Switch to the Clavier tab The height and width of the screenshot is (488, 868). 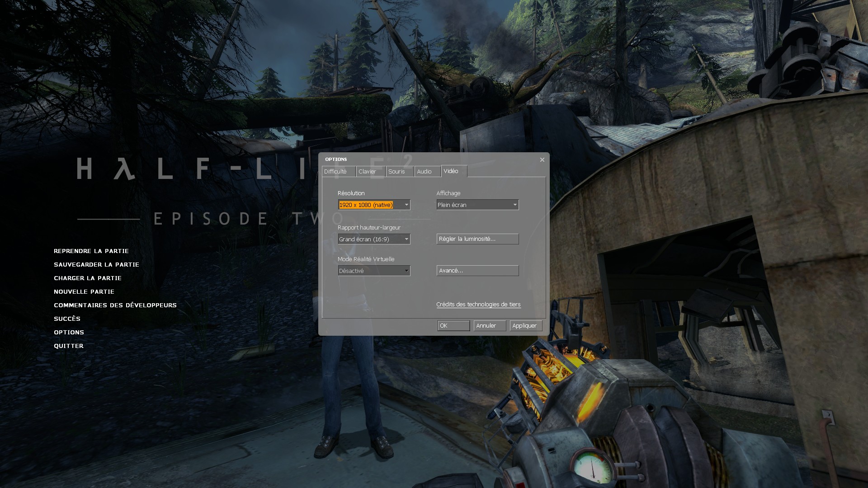369,172
